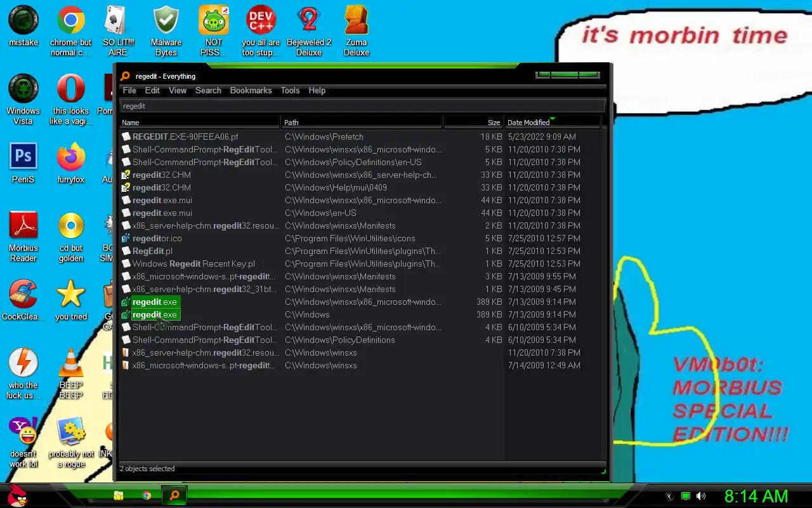The width and height of the screenshot is (812, 508).
Task: Open the Bookmarks menu
Action: pyautogui.click(x=251, y=90)
